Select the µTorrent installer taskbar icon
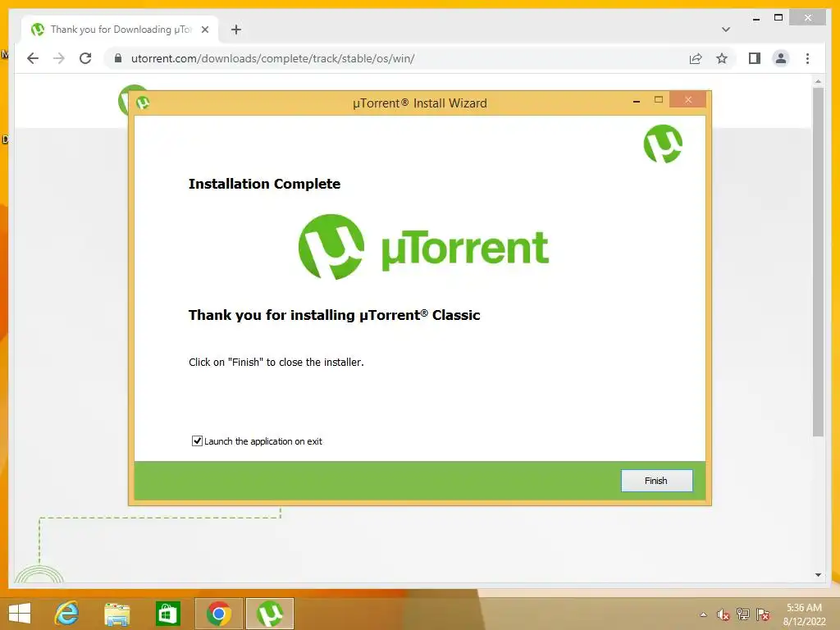This screenshot has width=840, height=630. [270, 614]
